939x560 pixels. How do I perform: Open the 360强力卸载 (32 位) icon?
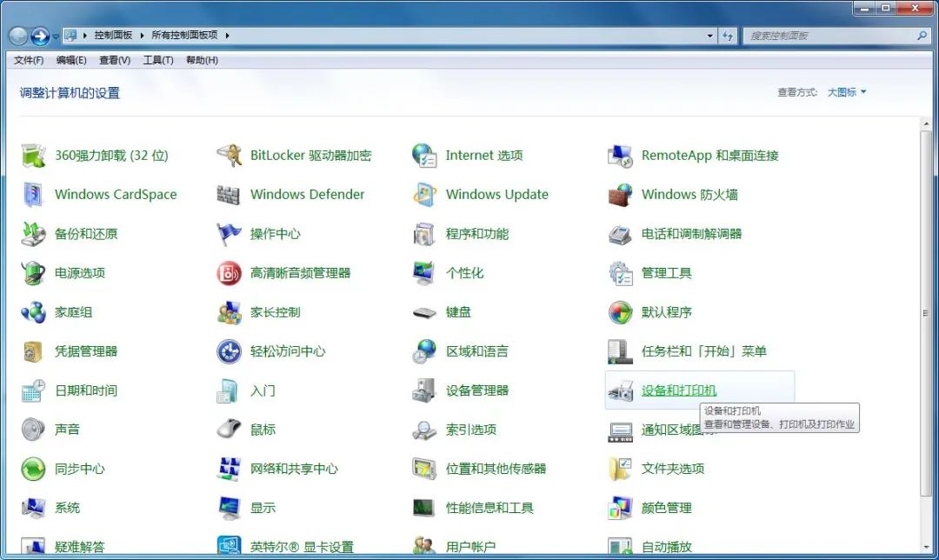click(34, 156)
